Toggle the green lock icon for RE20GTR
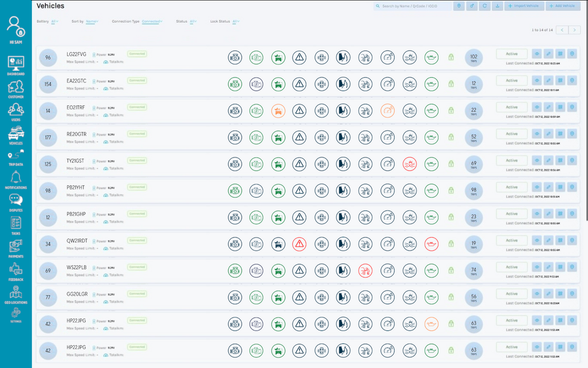 click(x=451, y=138)
